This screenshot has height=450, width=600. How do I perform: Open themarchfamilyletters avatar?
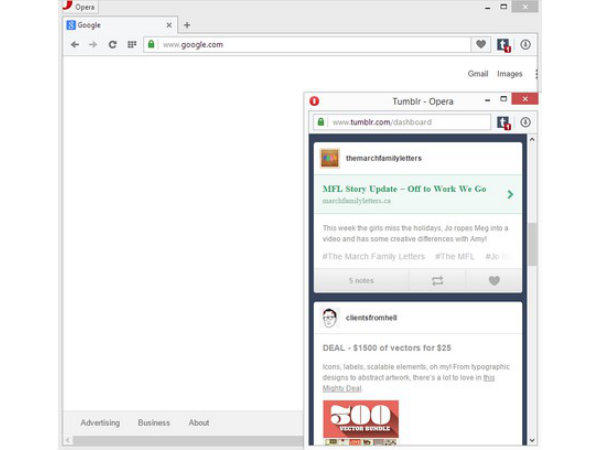[329, 158]
